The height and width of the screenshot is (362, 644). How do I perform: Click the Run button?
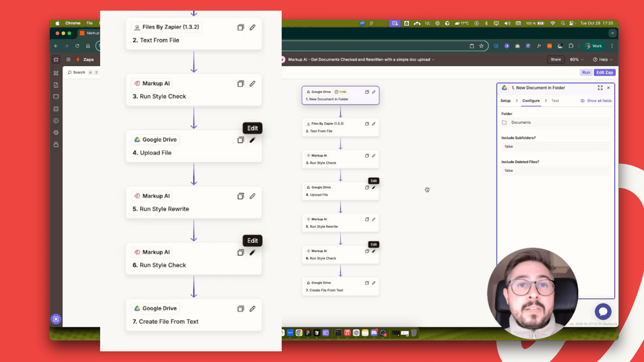click(586, 72)
